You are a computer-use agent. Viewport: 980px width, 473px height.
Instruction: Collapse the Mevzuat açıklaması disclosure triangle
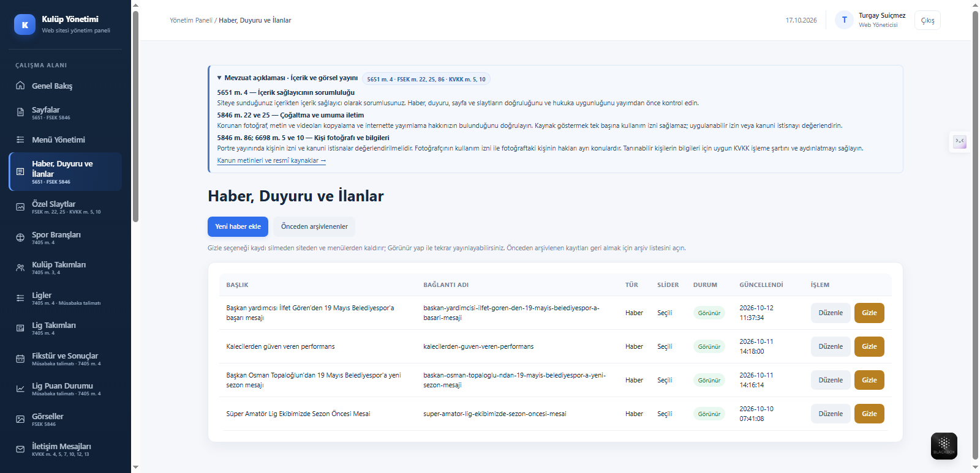(x=219, y=78)
